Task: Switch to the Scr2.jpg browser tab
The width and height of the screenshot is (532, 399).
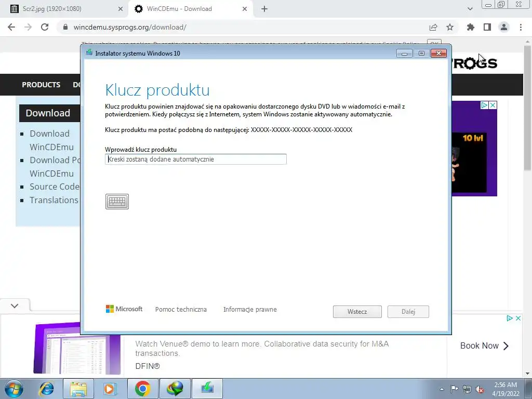Action: [x=64, y=9]
